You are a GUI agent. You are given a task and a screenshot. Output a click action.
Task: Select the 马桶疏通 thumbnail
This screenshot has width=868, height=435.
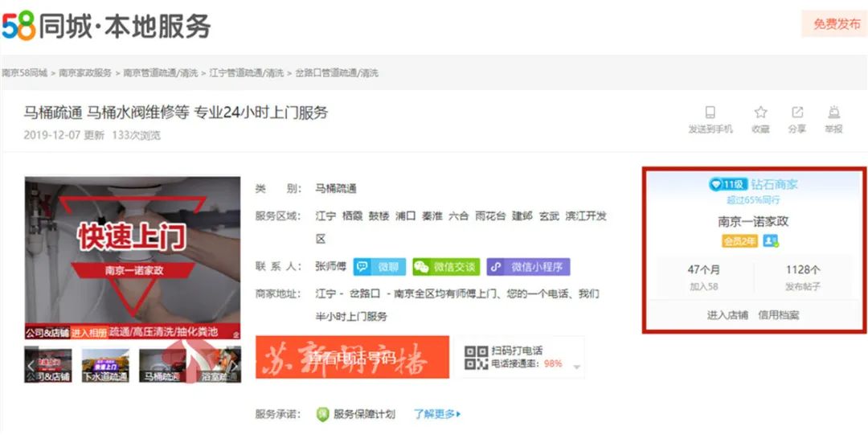(x=162, y=365)
